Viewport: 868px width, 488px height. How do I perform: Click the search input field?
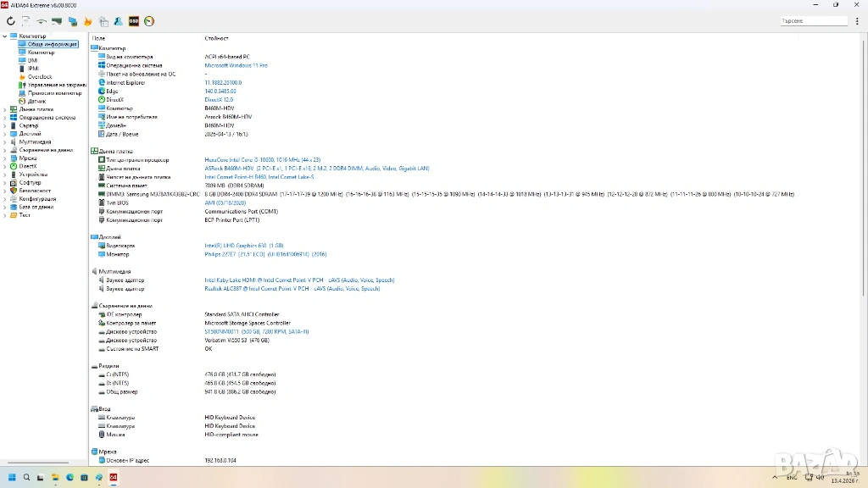pos(813,20)
